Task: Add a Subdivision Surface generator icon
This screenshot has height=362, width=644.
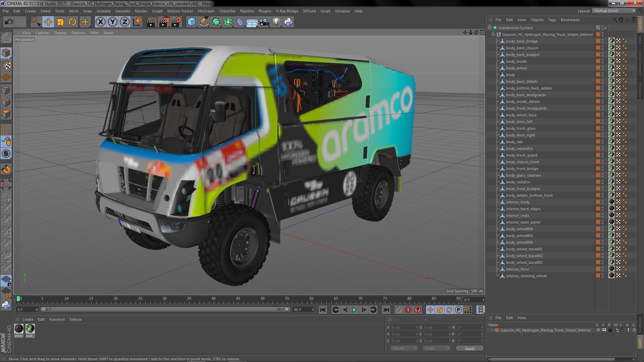Action: point(216,22)
